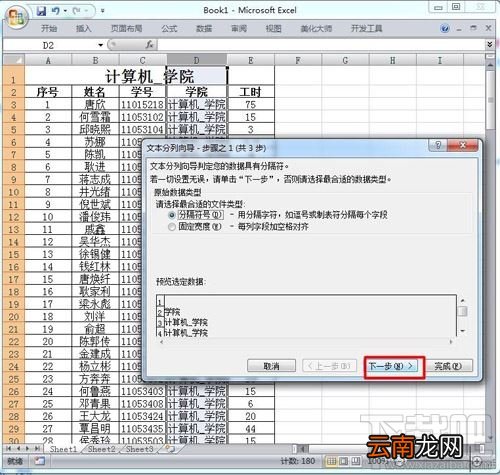Switch to Normal view icon
The height and width of the screenshot is (475, 500).
click(331, 461)
